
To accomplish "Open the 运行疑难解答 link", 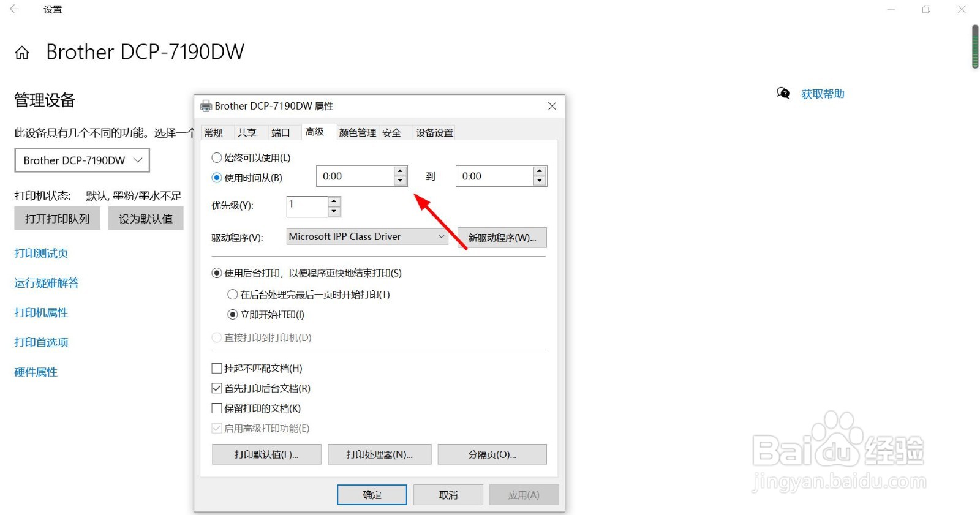I will click(x=47, y=283).
